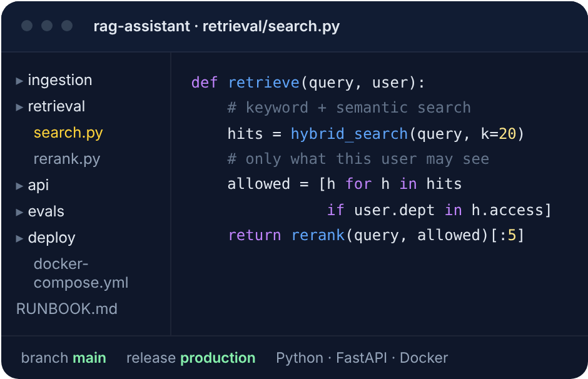Screen dimensions: 588x379
Task: Click the 'allowed = [h for h in hits' line
Action: 345,184
